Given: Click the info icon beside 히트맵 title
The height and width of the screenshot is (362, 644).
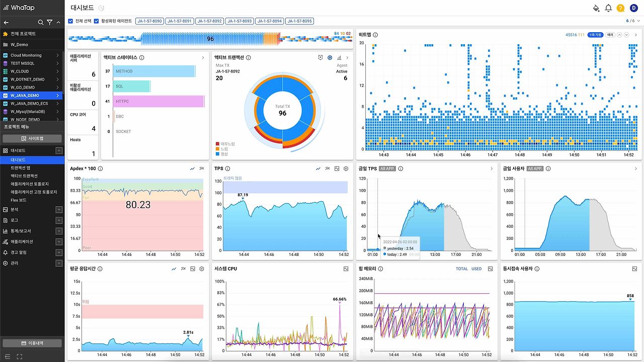Looking at the screenshot, I should click(375, 35).
